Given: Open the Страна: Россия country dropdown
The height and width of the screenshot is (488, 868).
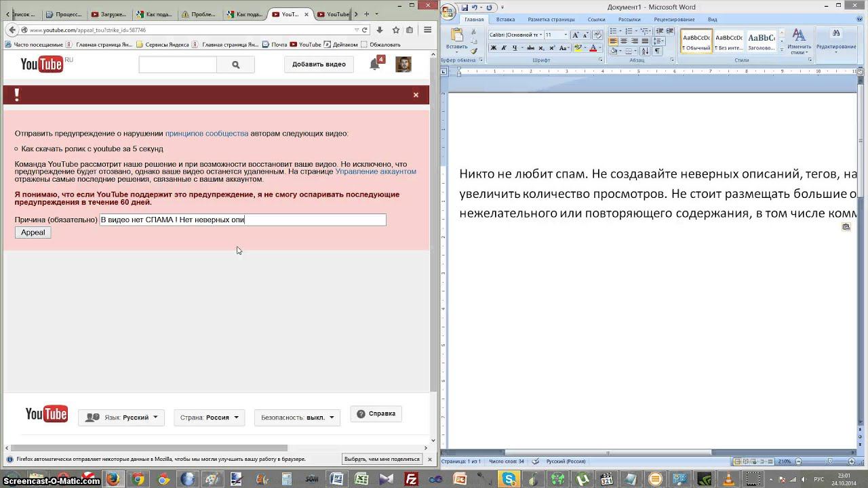Looking at the screenshot, I should click(210, 418).
